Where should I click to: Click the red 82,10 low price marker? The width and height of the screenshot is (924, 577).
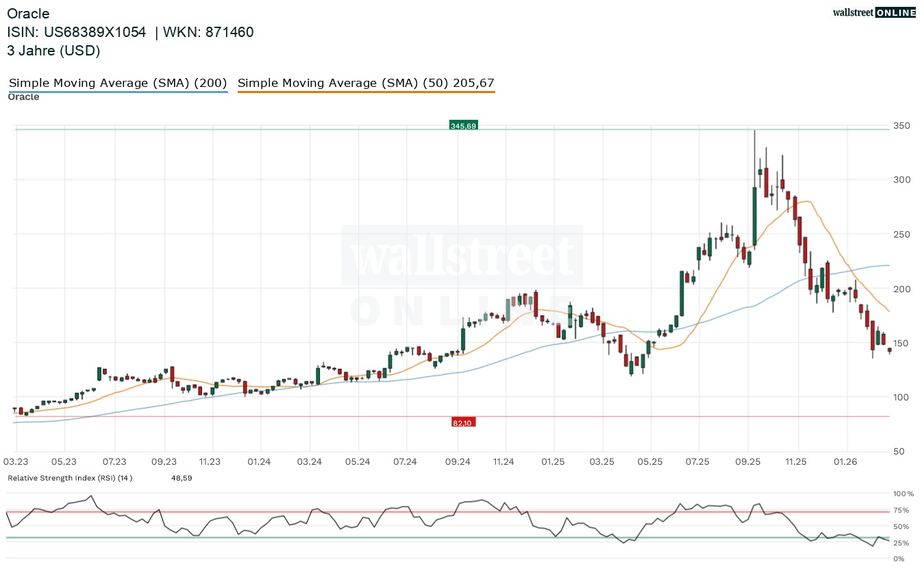point(462,423)
